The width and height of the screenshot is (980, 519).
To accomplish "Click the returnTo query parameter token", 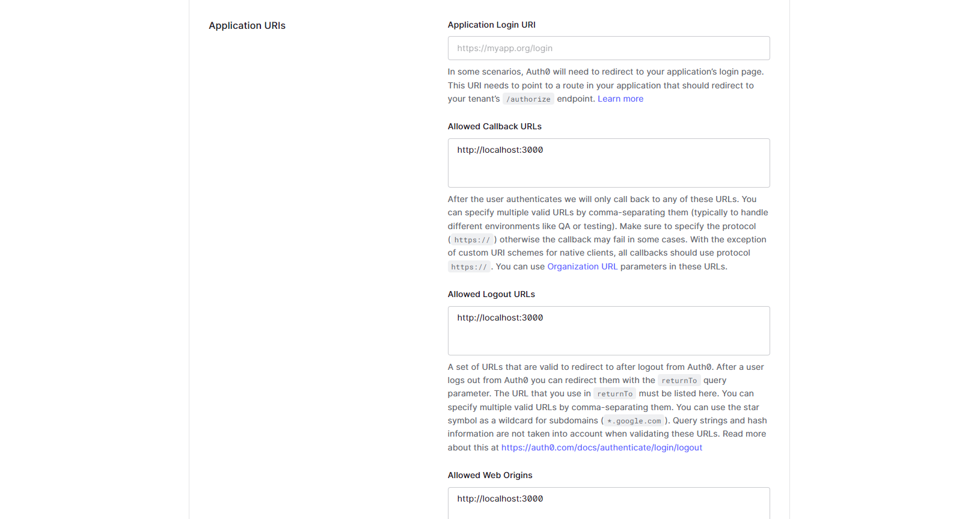I will (679, 380).
